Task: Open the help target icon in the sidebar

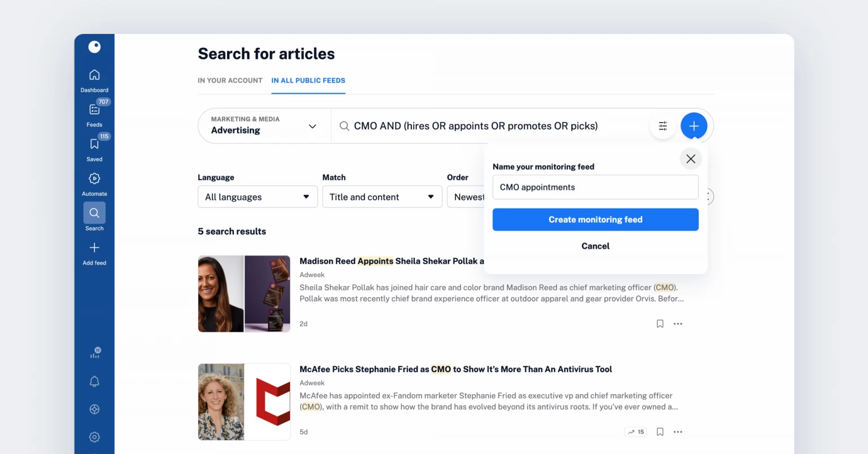Action: click(94, 409)
